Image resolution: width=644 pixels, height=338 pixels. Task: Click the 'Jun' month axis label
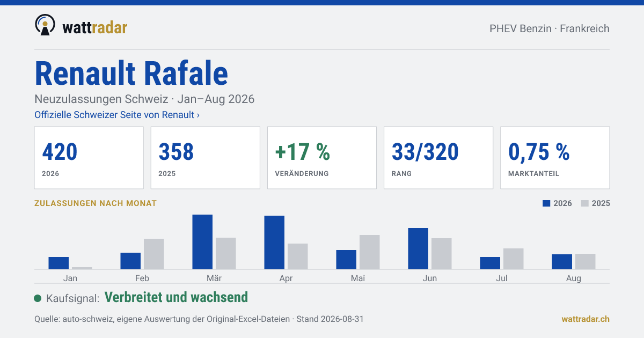click(x=430, y=278)
